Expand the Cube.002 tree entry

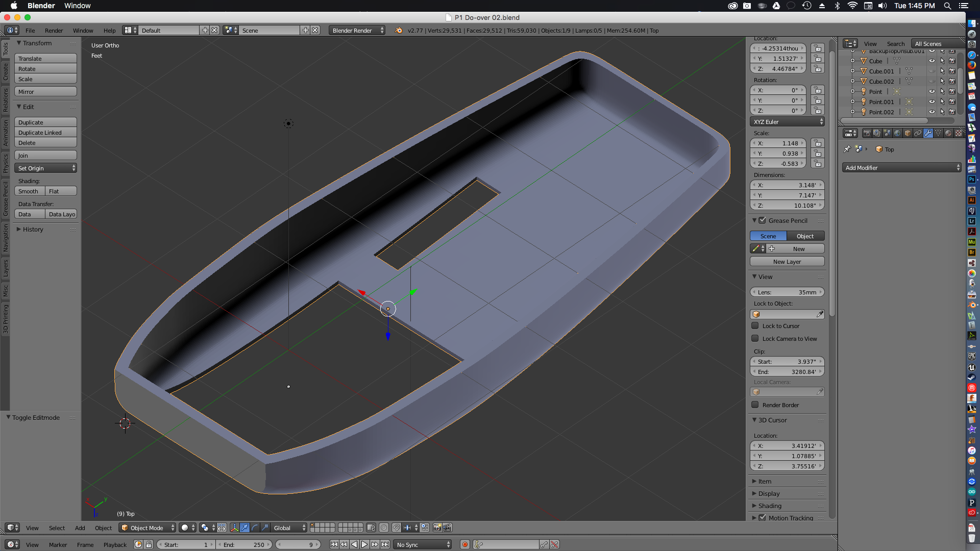(x=852, y=81)
